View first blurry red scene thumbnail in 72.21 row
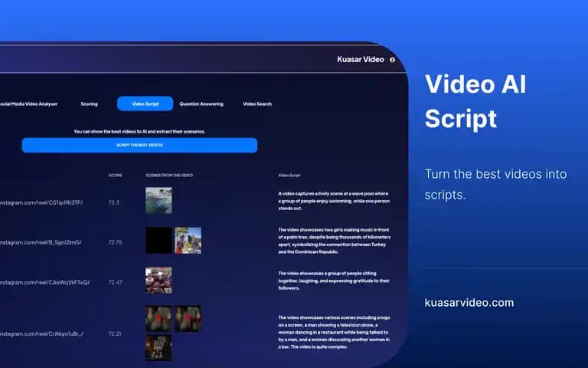Screen dimensions: 588x368 click(x=158, y=318)
